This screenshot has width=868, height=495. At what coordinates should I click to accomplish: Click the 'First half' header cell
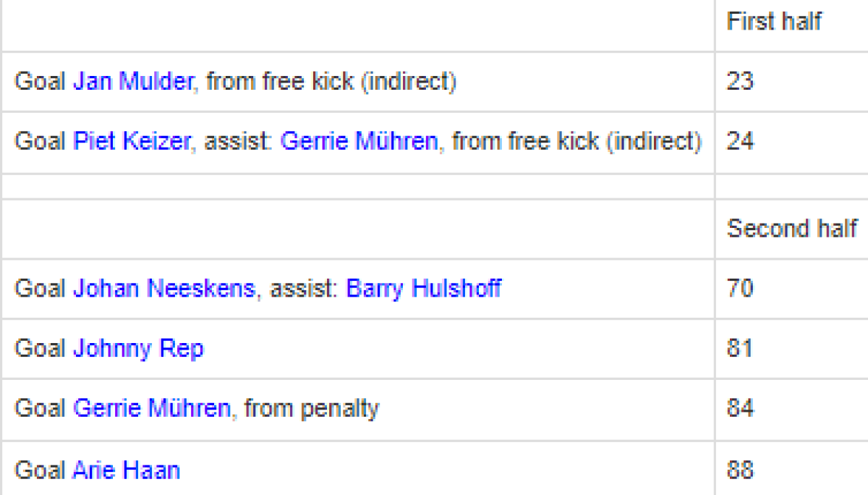click(x=774, y=22)
